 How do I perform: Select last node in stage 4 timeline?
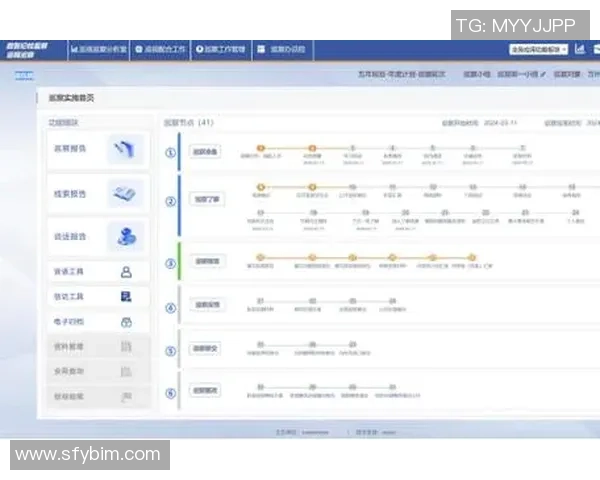tap(392, 301)
